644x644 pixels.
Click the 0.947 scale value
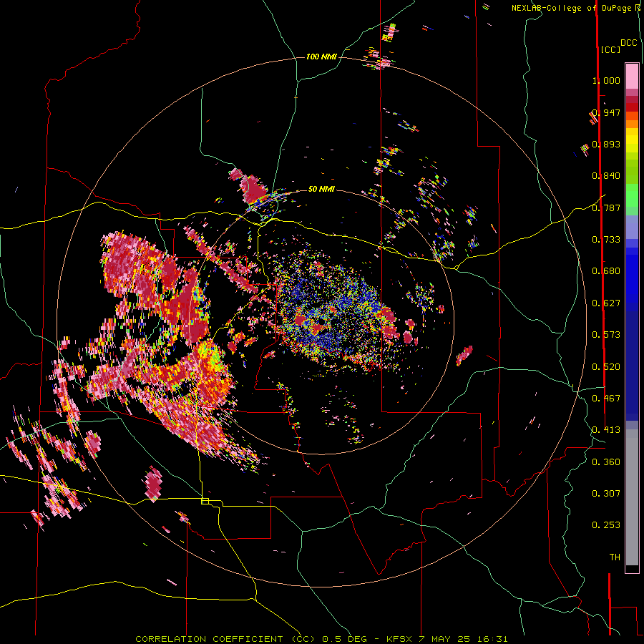pyautogui.click(x=606, y=112)
